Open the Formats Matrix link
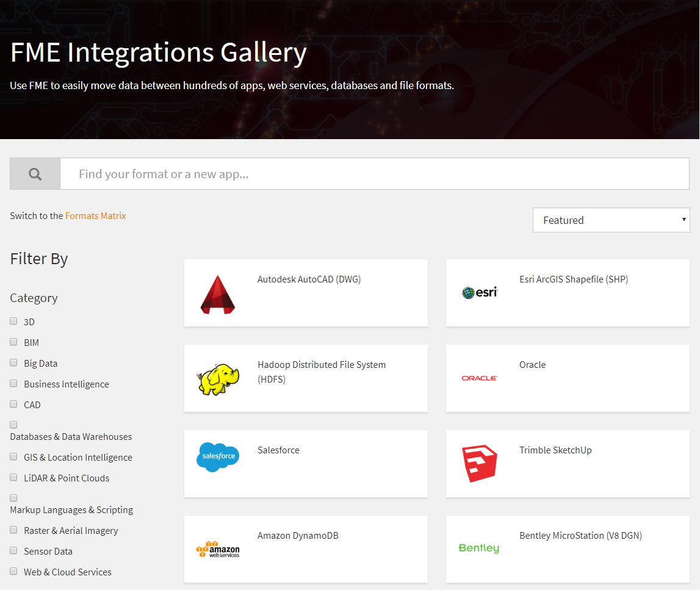 click(x=96, y=216)
